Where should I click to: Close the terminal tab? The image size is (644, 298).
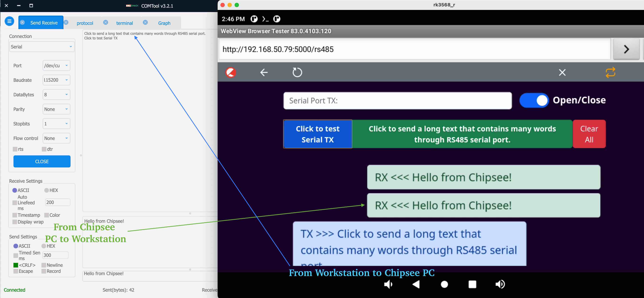coord(105,23)
